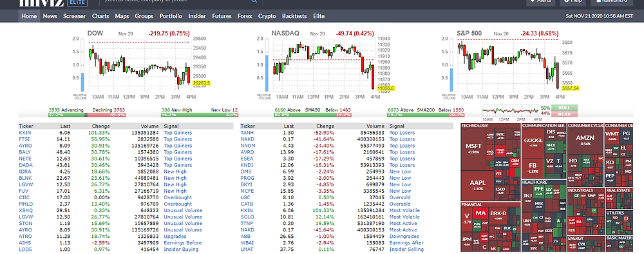Screen dimensions: 644x254
Task: Open the FUV ticker link
Action: (23, 191)
